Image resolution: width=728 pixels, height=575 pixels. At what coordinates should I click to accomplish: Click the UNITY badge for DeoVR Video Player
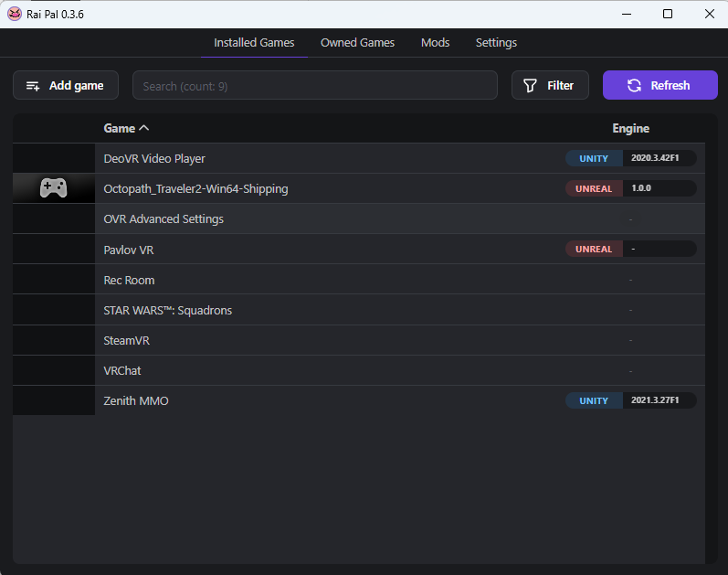(x=594, y=158)
